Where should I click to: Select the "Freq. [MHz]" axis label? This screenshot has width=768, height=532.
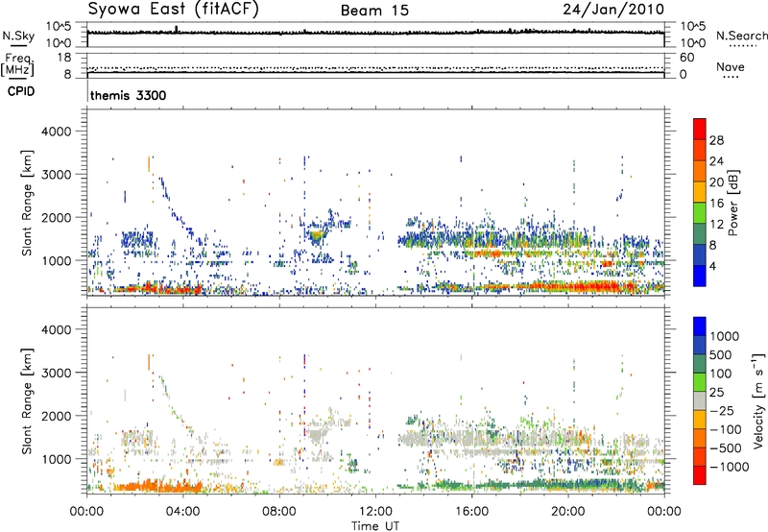(17, 64)
